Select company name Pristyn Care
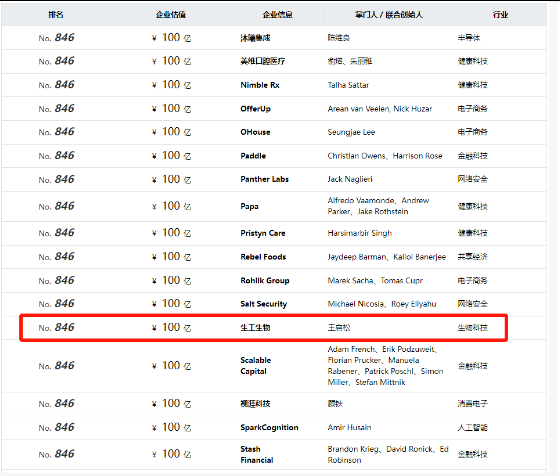Image resolution: width=560 pixels, height=476 pixels. tap(262, 233)
